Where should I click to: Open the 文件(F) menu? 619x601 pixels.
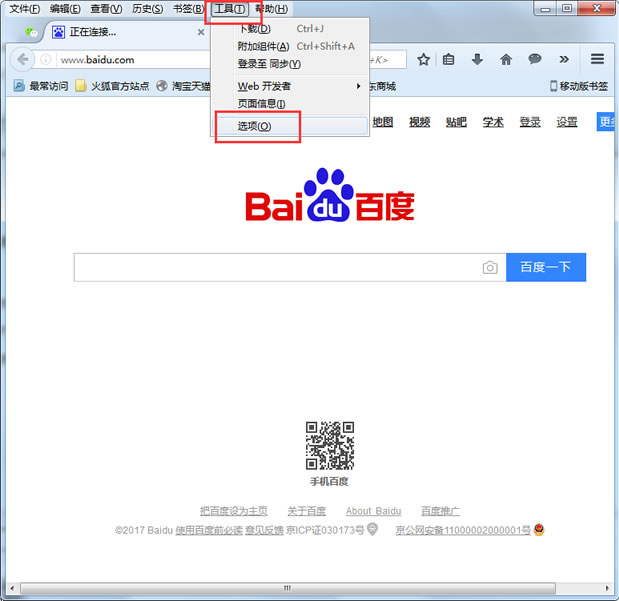pos(24,9)
